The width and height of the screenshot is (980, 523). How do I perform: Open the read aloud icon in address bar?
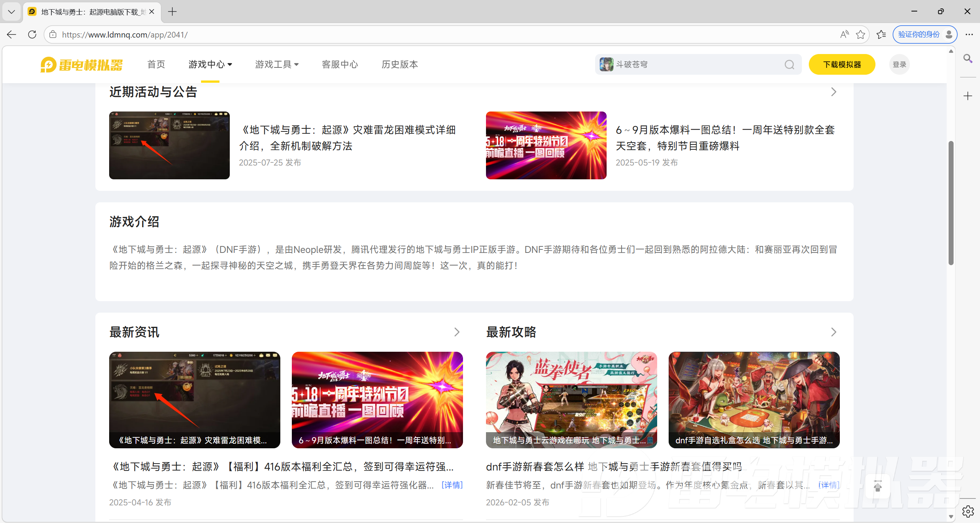point(844,34)
